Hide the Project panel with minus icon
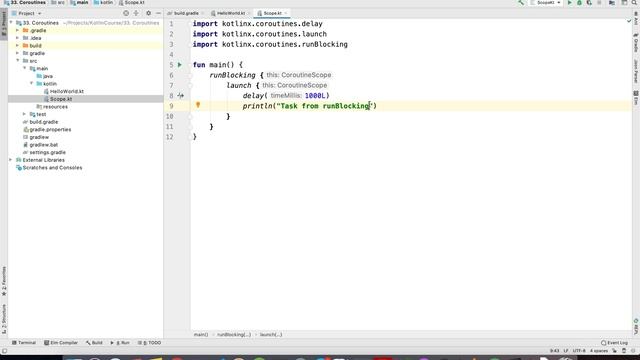640x360 pixels. [158, 13]
